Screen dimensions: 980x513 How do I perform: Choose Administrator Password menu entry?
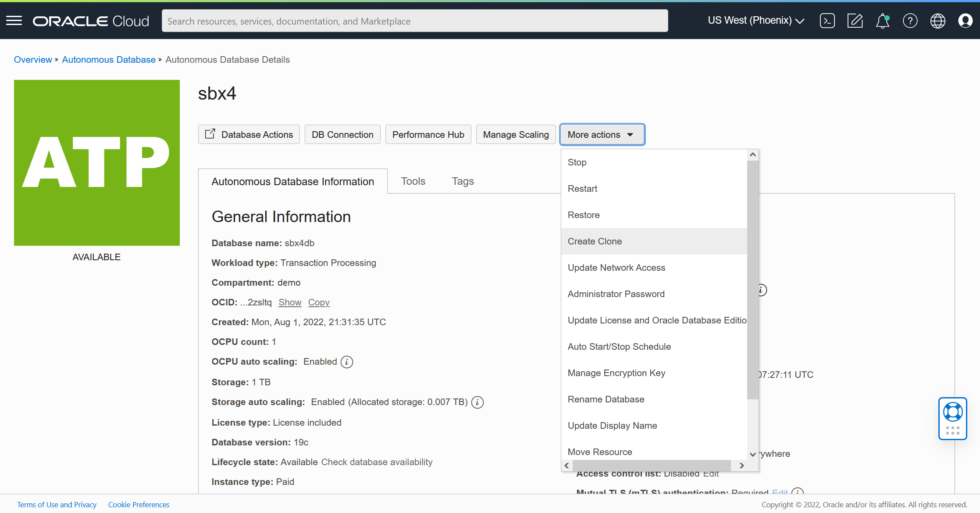click(x=616, y=294)
